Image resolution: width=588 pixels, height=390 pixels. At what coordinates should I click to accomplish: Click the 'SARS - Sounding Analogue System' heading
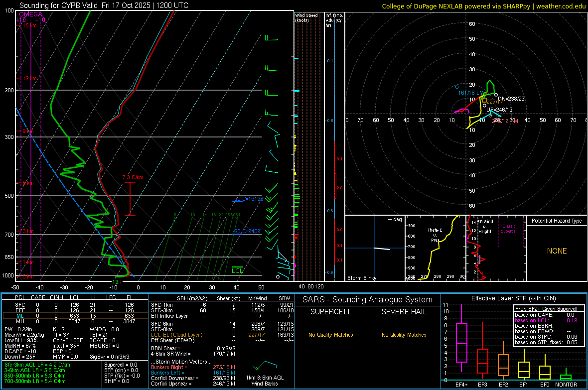367,300
